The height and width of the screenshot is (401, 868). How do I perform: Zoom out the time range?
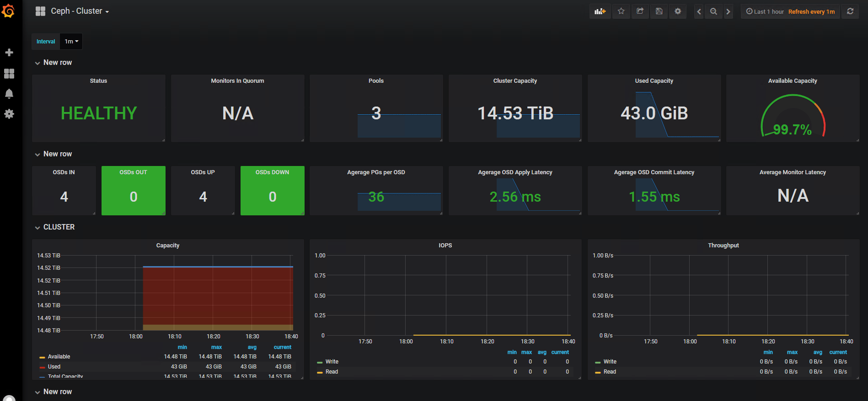[x=713, y=11]
